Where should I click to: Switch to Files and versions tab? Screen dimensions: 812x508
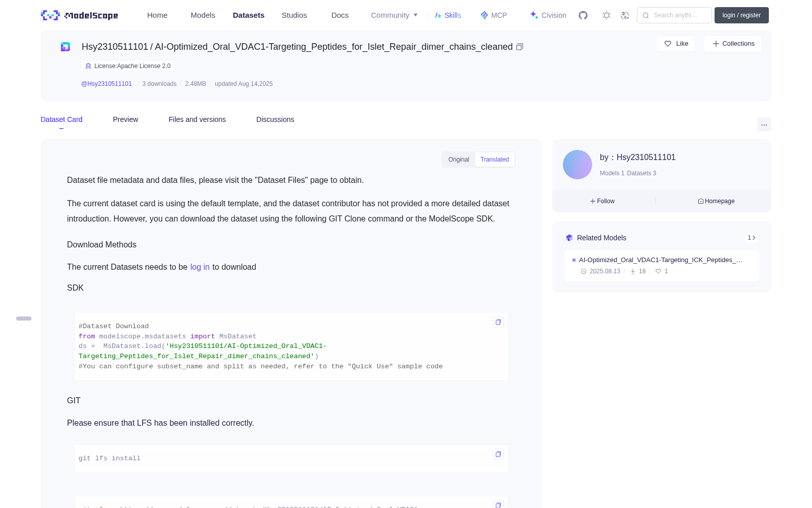pyautogui.click(x=197, y=119)
